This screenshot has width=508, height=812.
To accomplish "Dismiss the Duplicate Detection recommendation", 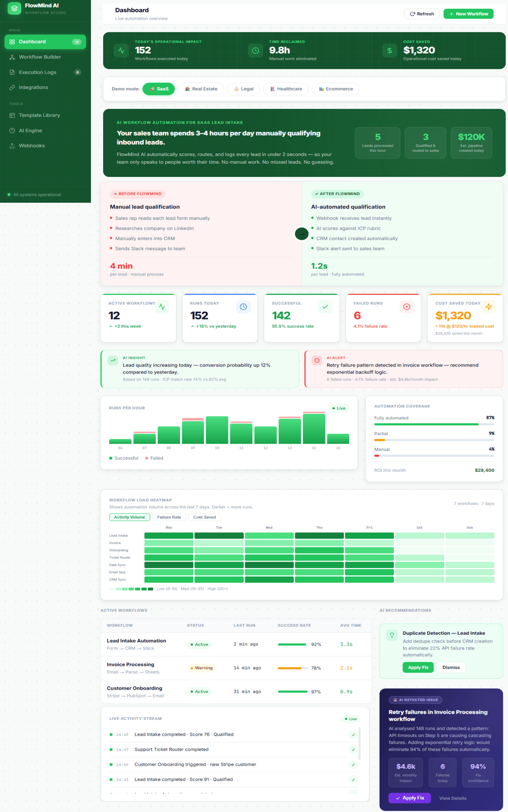I will point(451,667).
